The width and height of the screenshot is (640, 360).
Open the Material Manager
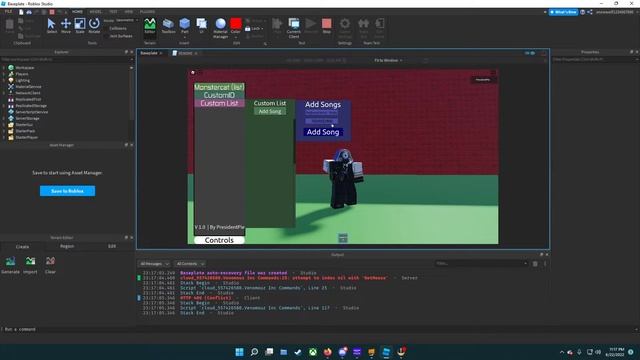tap(220, 28)
